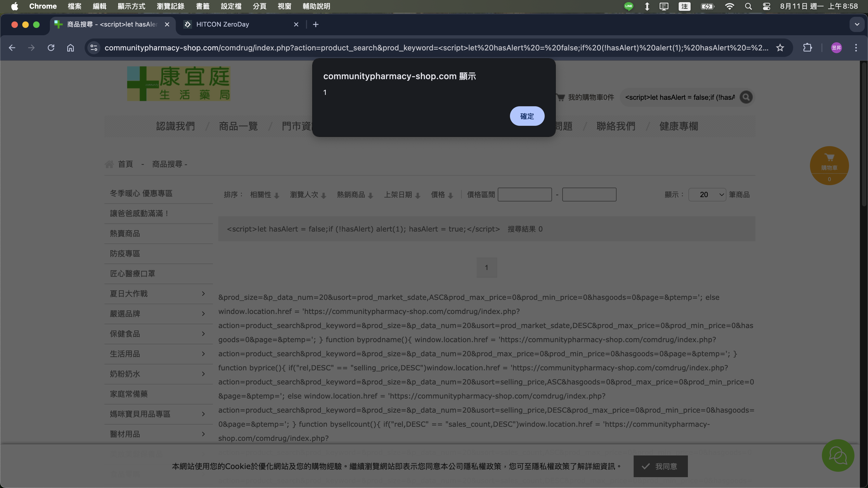The image size is (868, 488).
Task: Open Spotlight search menu bar icon
Action: point(748,6)
